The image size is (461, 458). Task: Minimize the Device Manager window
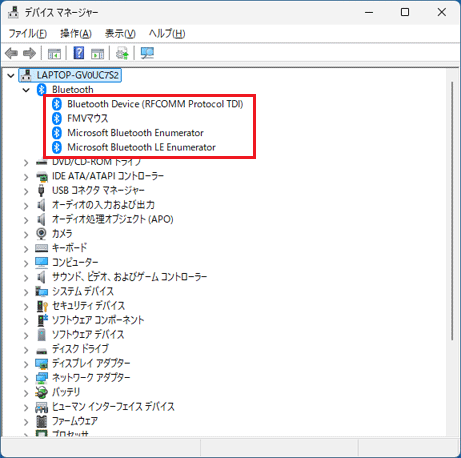369,12
